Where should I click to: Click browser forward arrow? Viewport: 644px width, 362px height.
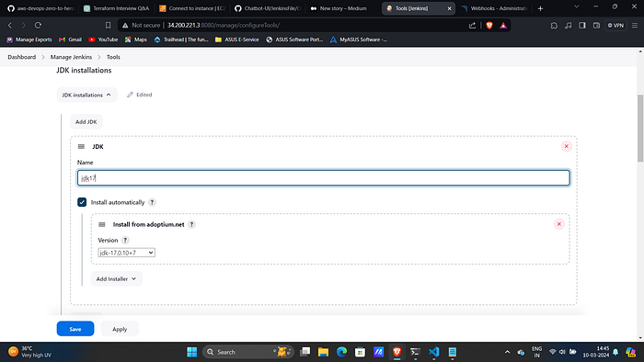[24, 26]
